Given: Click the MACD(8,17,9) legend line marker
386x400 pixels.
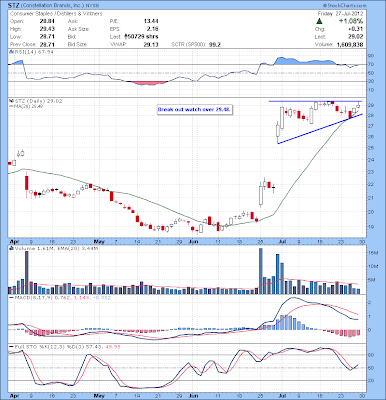Looking at the screenshot, I should pos(11,297).
